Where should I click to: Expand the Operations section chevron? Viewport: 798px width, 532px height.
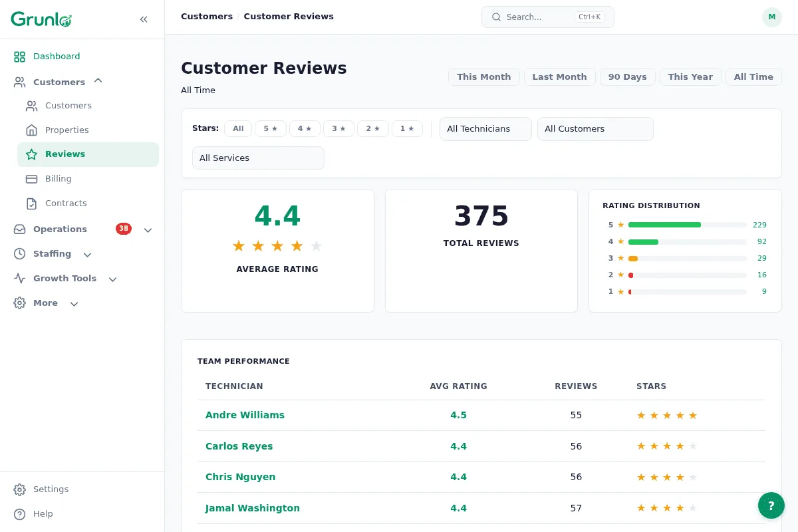coord(148,230)
